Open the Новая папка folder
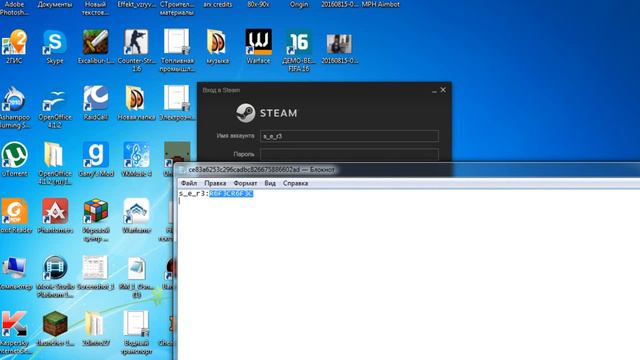The width and height of the screenshot is (640, 360). pos(136,98)
